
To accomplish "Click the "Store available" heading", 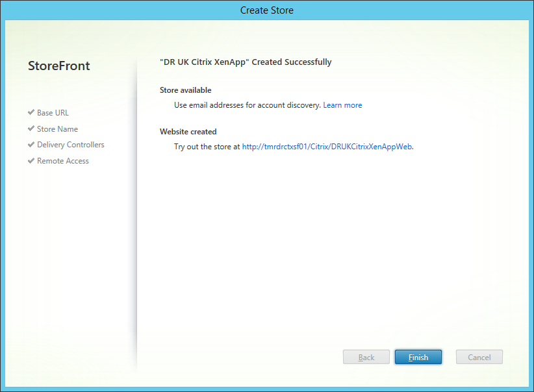I will [x=186, y=90].
